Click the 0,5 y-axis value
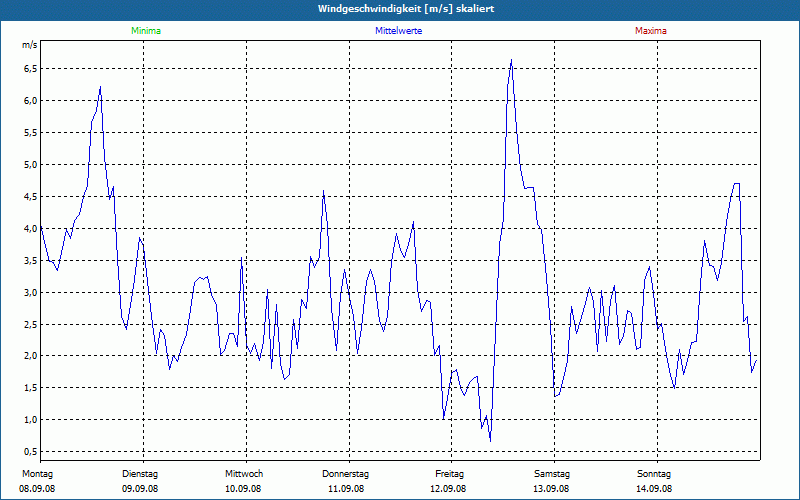Image resolution: width=800 pixels, height=500 pixels. [x=31, y=452]
